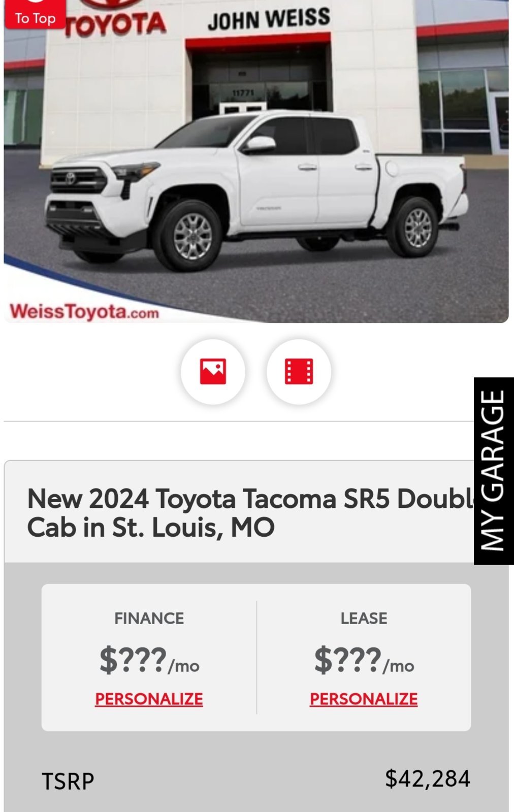Tap the FINANCE heading

(149, 618)
